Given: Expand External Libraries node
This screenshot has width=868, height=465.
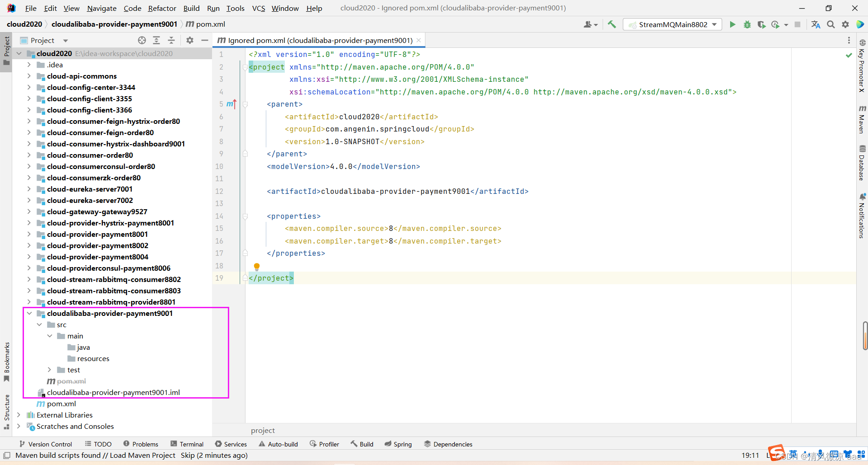Looking at the screenshot, I should coord(19,415).
